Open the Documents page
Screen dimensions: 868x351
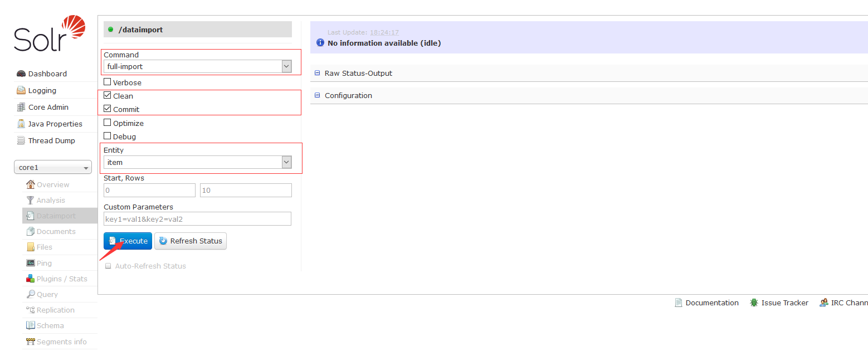(x=56, y=231)
